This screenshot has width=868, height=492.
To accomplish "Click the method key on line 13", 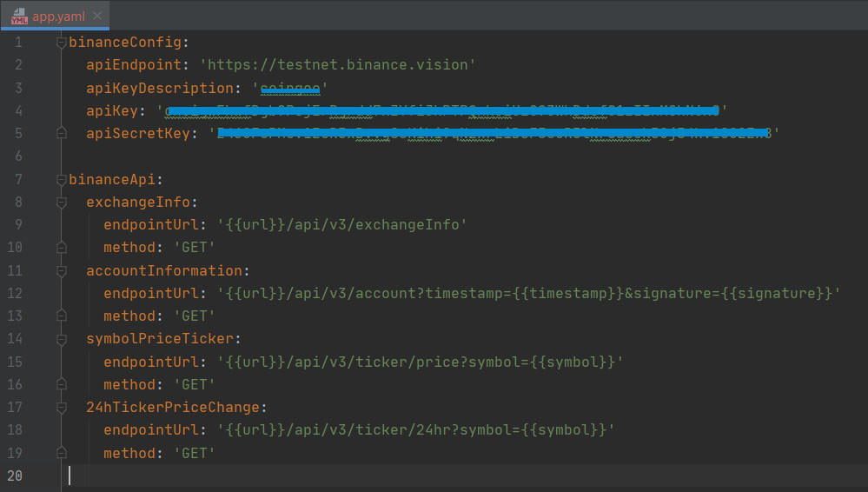I will pyautogui.click(x=129, y=316).
